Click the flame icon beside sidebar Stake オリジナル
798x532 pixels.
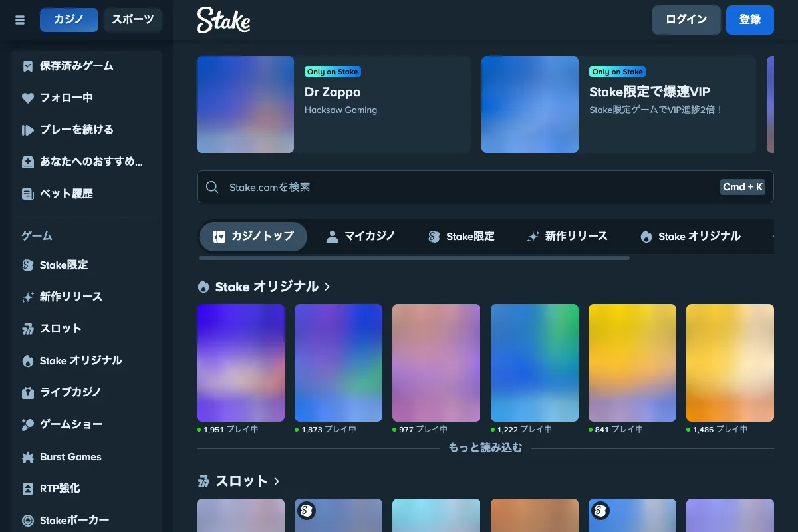tap(27, 361)
